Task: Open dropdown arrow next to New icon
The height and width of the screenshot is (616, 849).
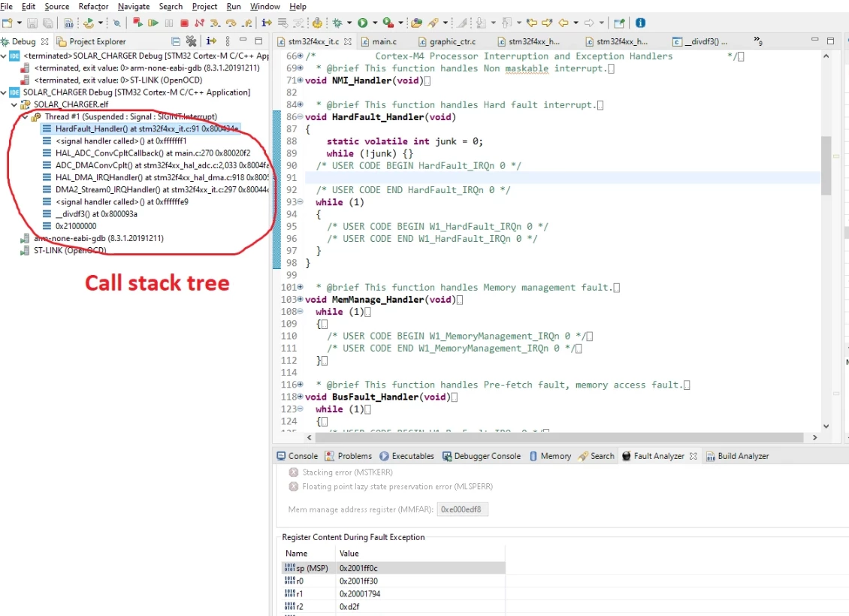Action: click(20, 23)
